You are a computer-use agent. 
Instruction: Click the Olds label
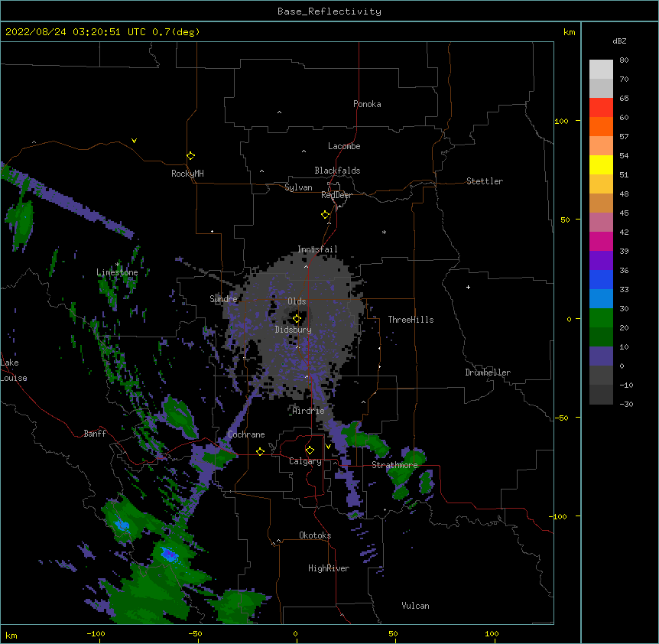pyautogui.click(x=297, y=301)
